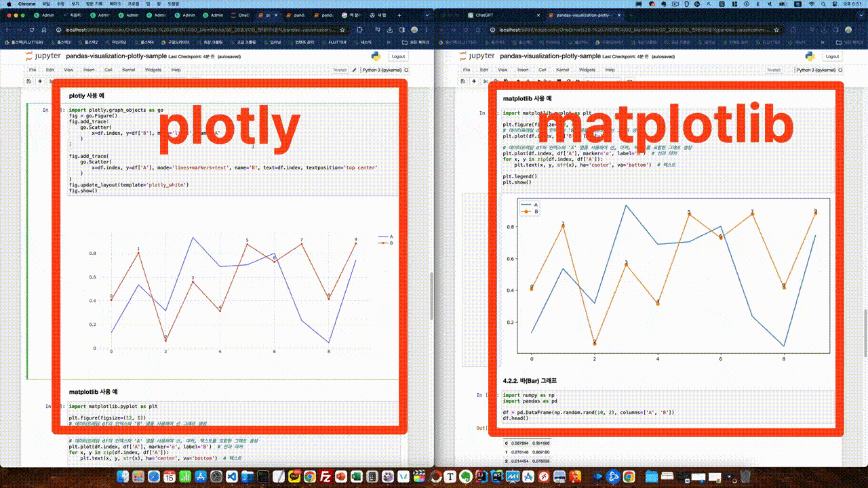Insert cell below via left Jupyter plus icon
Viewport: 868px width, 488px height.
(39, 81)
